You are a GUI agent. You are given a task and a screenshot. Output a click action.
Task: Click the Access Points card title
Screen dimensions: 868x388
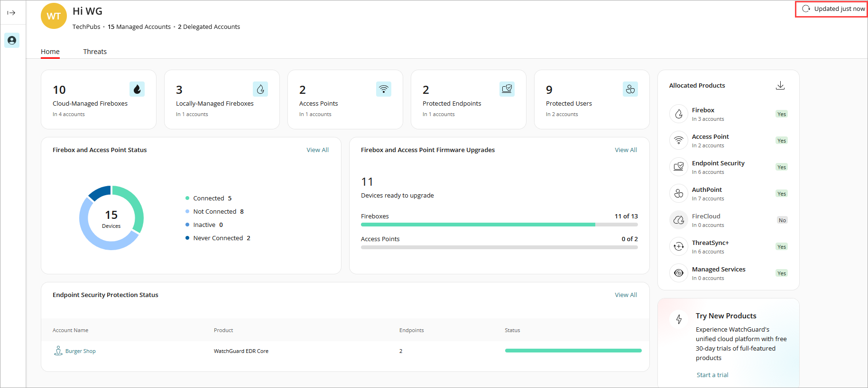tap(319, 103)
